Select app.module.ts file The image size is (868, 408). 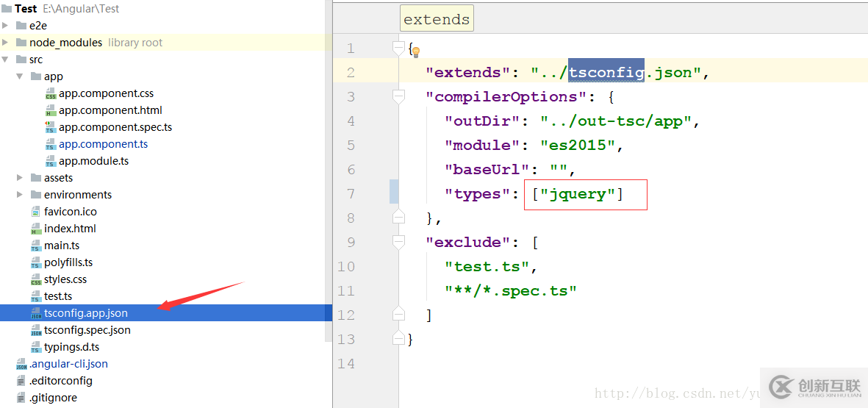coord(93,161)
